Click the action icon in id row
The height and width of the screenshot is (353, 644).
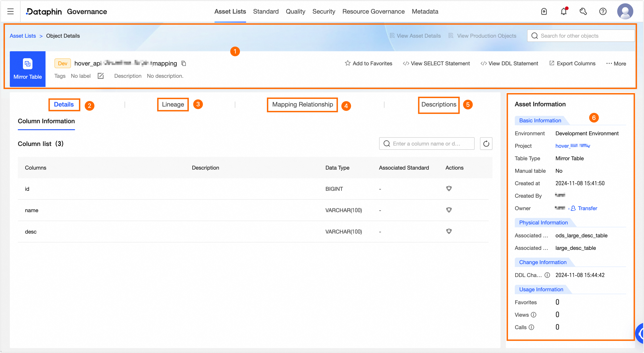point(449,189)
